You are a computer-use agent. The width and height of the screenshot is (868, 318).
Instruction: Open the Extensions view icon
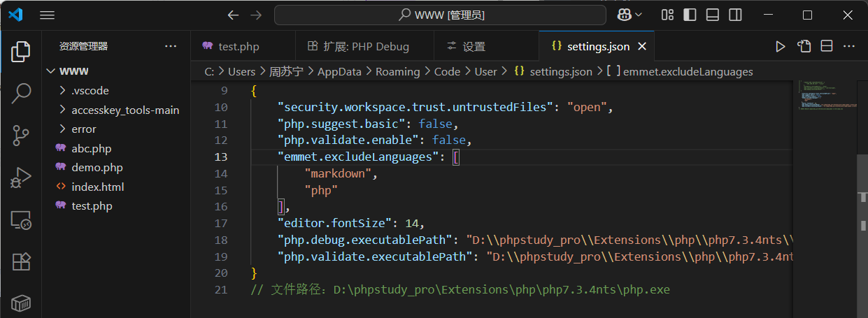21,262
